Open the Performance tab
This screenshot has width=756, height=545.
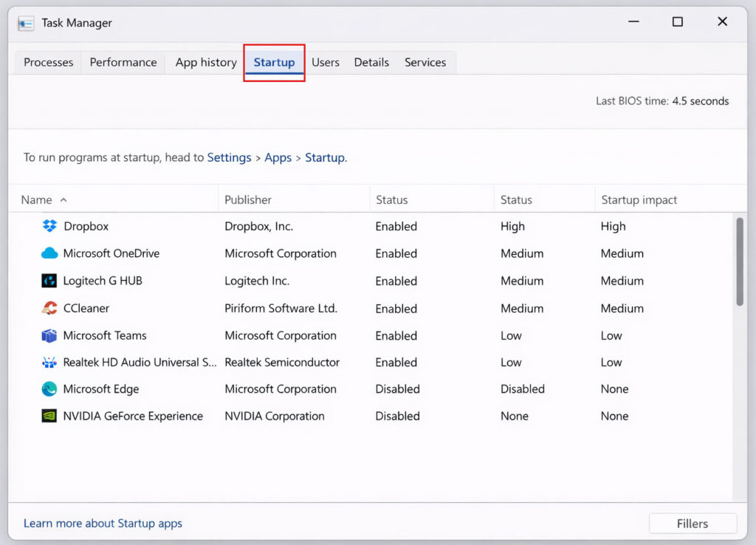tap(123, 63)
